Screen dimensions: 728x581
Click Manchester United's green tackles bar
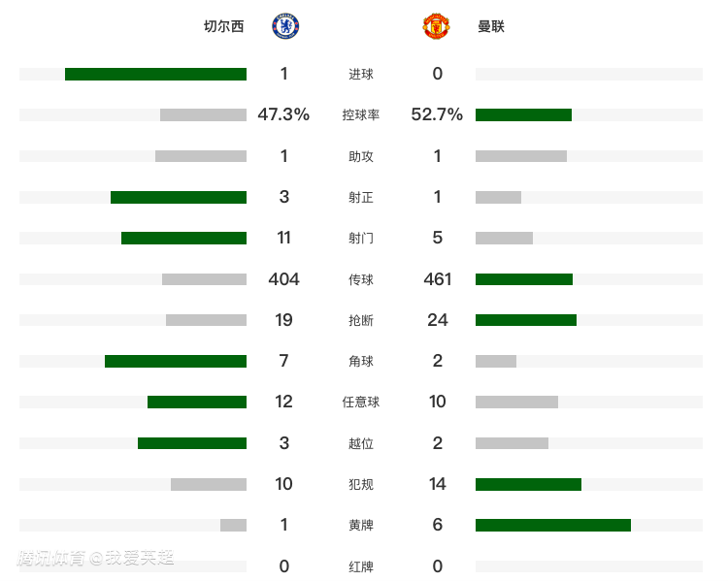(526, 320)
